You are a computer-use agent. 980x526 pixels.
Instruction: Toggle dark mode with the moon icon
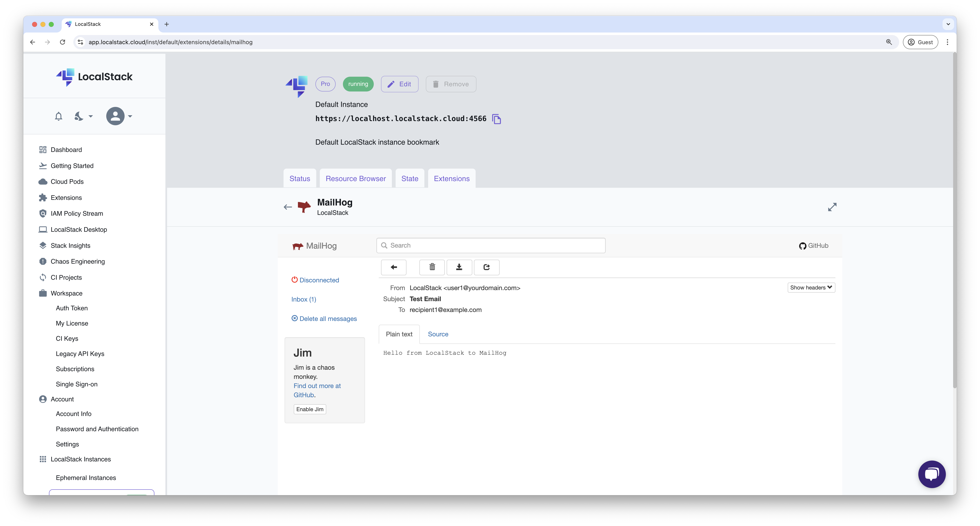pyautogui.click(x=80, y=116)
